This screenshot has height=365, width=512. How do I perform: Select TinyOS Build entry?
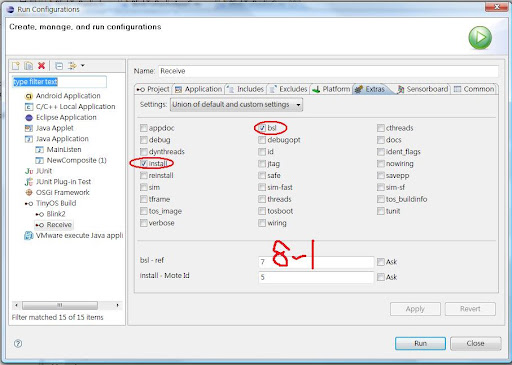coord(51,203)
